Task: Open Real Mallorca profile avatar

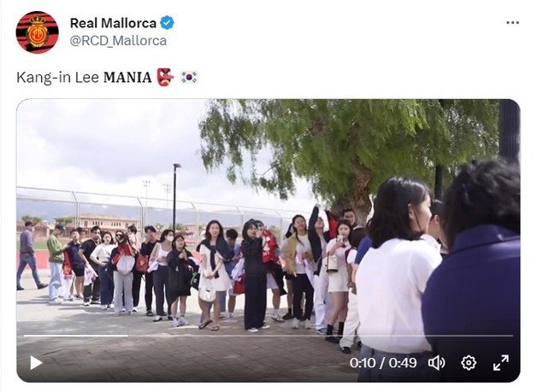Action: 38,32
